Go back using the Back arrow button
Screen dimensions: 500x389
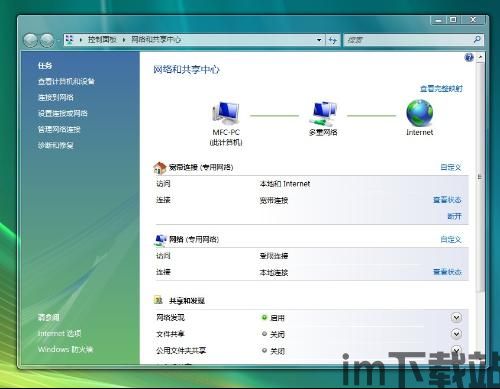click(x=31, y=40)
